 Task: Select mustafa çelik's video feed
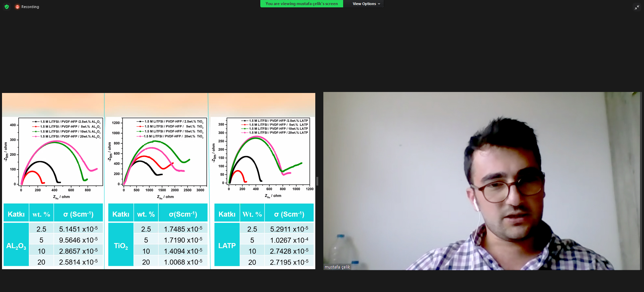click(x=482, y=181)
